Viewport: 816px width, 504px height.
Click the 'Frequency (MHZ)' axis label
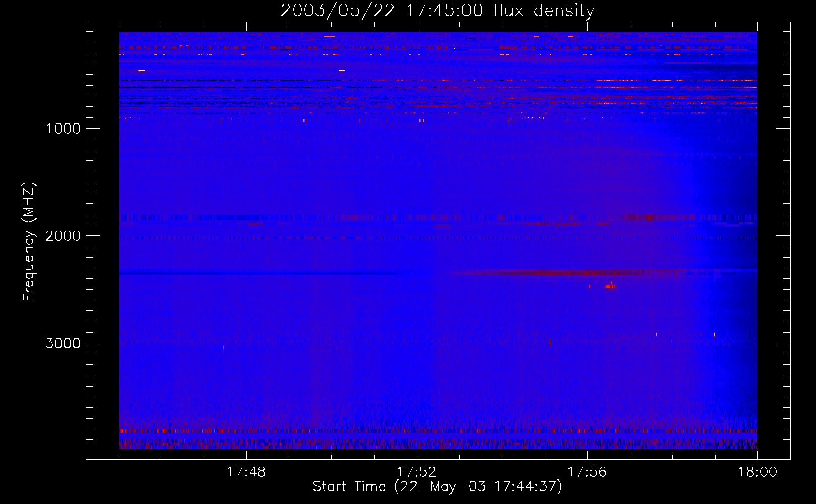(29, 242)
